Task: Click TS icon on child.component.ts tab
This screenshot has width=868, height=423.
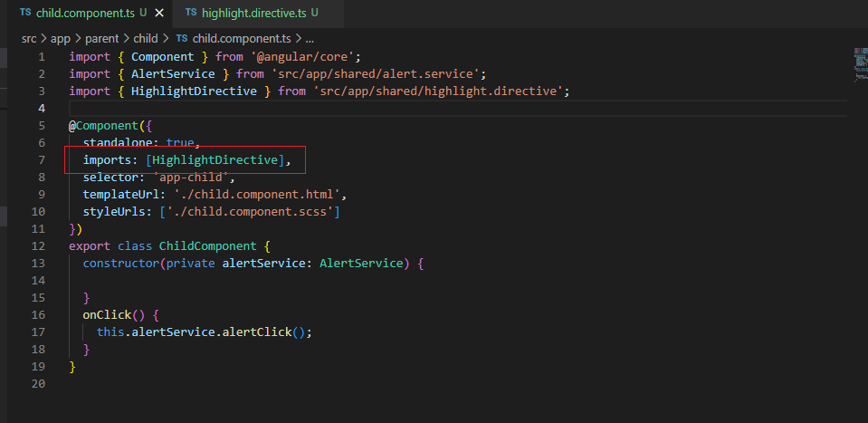Action: 24,14
